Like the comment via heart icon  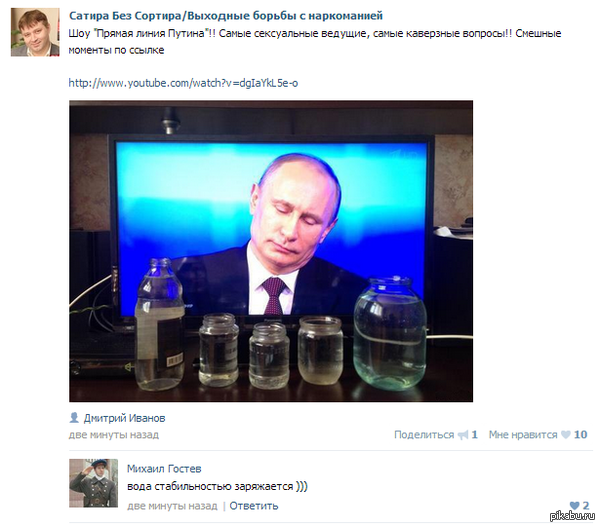pos(574,506)
